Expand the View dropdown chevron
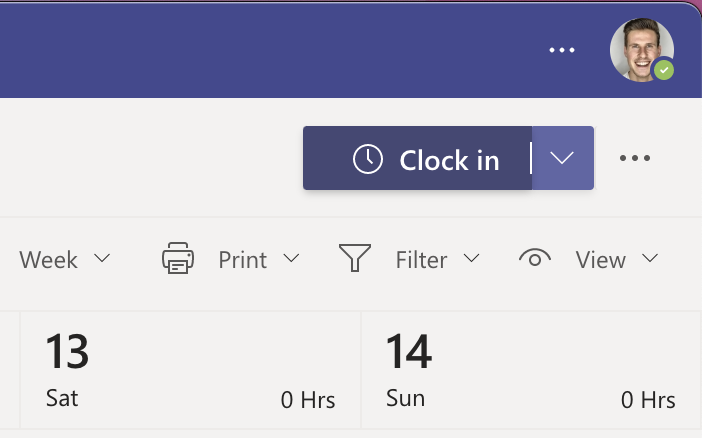Image resolution: width=702 pixels, height=438 pixels. 650,259
